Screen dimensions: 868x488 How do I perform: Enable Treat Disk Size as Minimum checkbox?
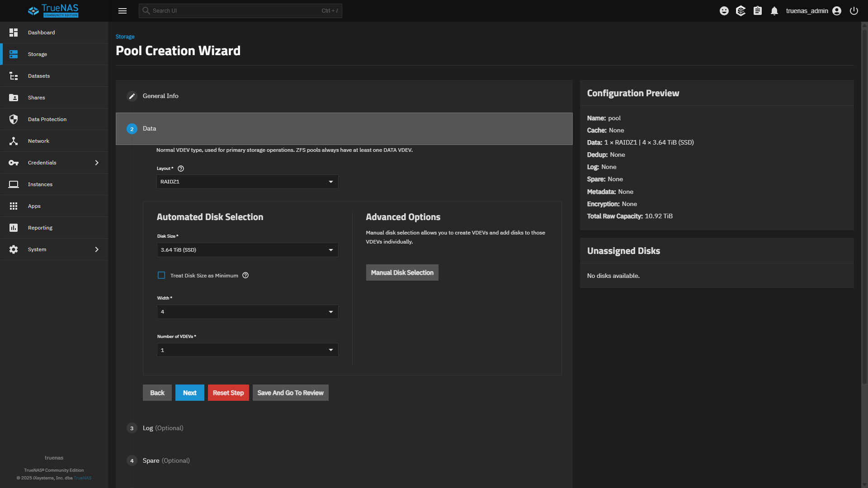tap(161, 275)
